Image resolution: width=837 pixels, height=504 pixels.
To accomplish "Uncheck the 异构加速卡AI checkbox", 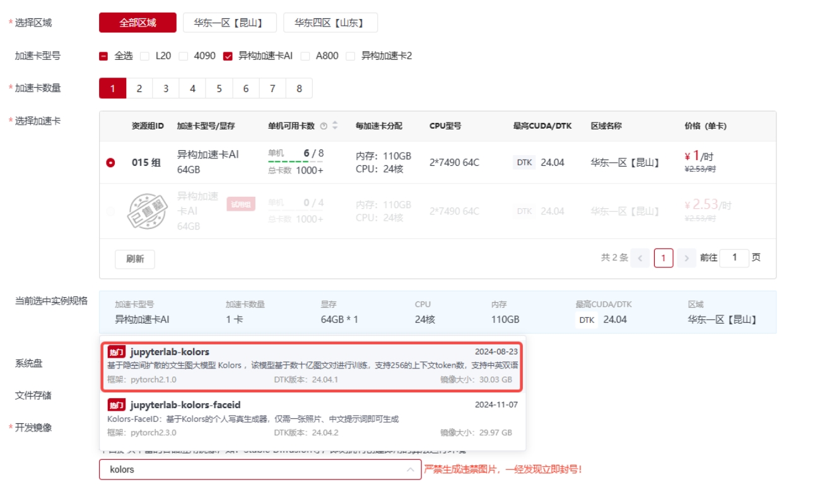I will [228, 56].
